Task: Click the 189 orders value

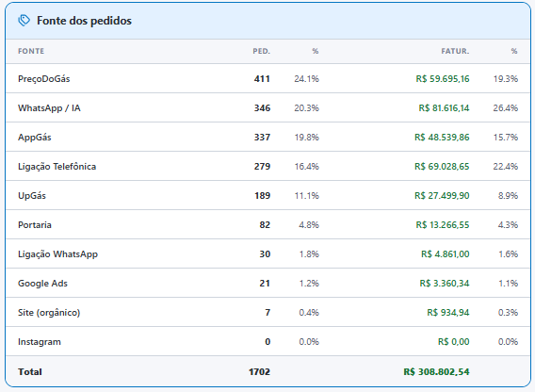Action: 263,196
